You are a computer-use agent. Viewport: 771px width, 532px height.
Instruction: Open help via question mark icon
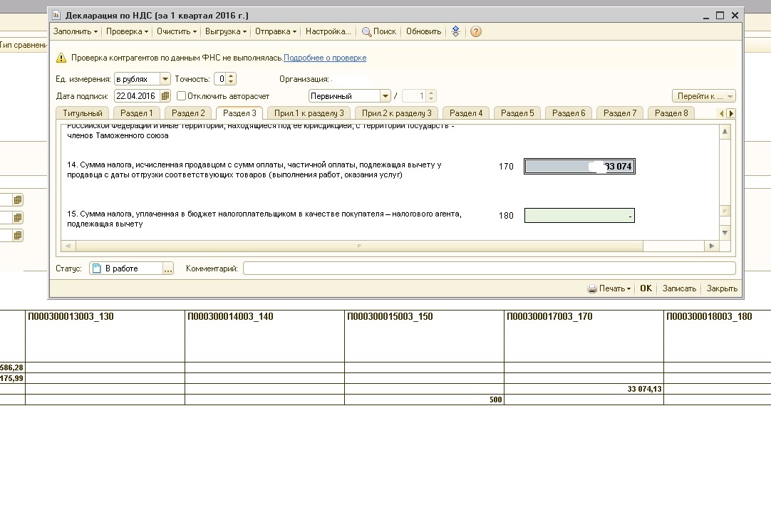pyautogui.click(x=476, y=31)
